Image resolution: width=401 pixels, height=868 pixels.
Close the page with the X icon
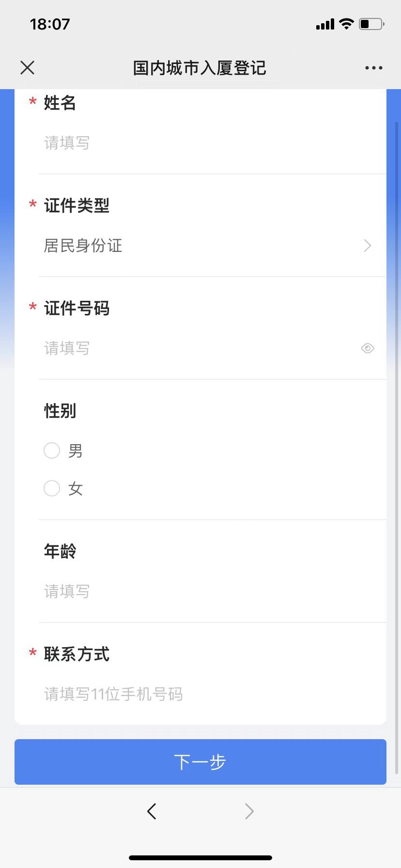28,68
